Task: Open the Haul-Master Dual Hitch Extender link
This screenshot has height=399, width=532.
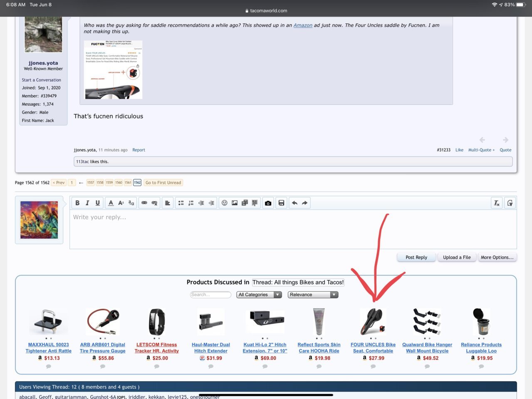Action: 211,348
